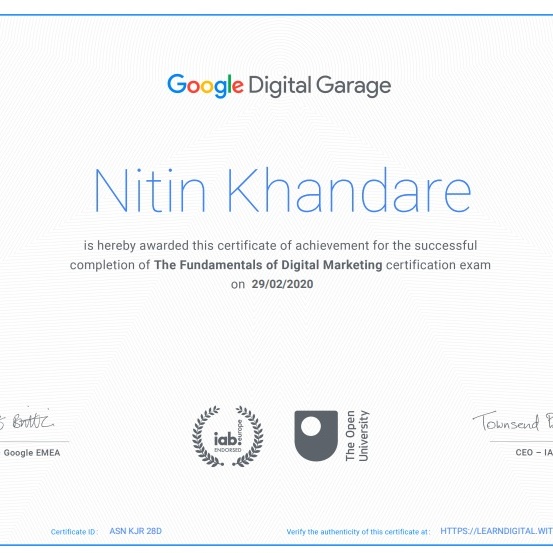Click the Google Digital Garage logo

coord(279,86)
